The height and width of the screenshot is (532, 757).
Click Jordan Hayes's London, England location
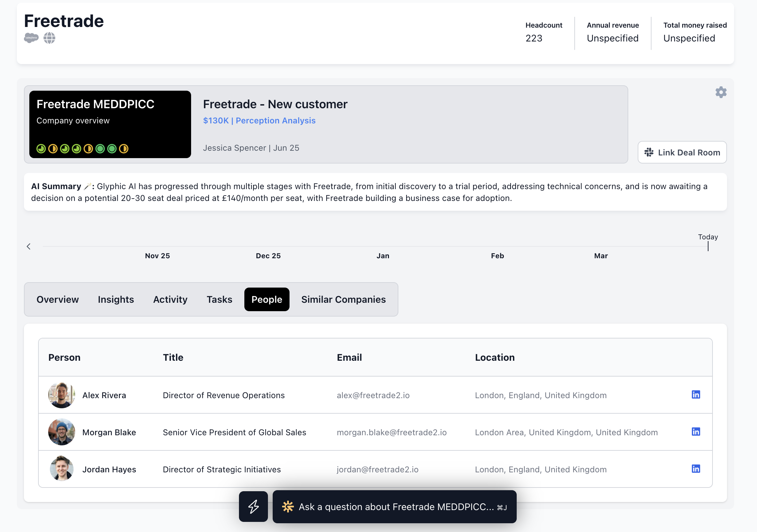[541, 469]
